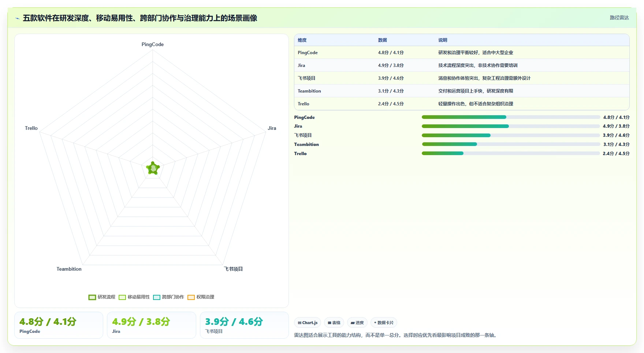This screenshot has height=353, width=644.
Task: Click the dashboard title text
Action: [x=140, y=18]
